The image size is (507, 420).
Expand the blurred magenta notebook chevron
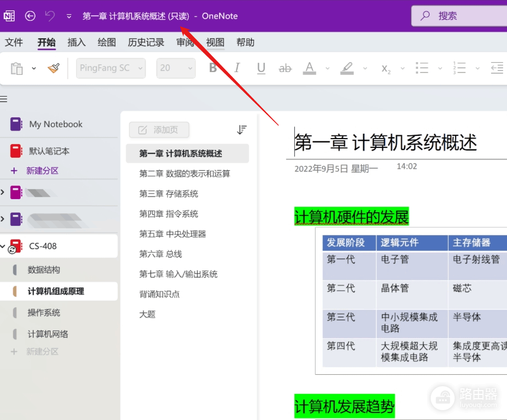point(3,192)
